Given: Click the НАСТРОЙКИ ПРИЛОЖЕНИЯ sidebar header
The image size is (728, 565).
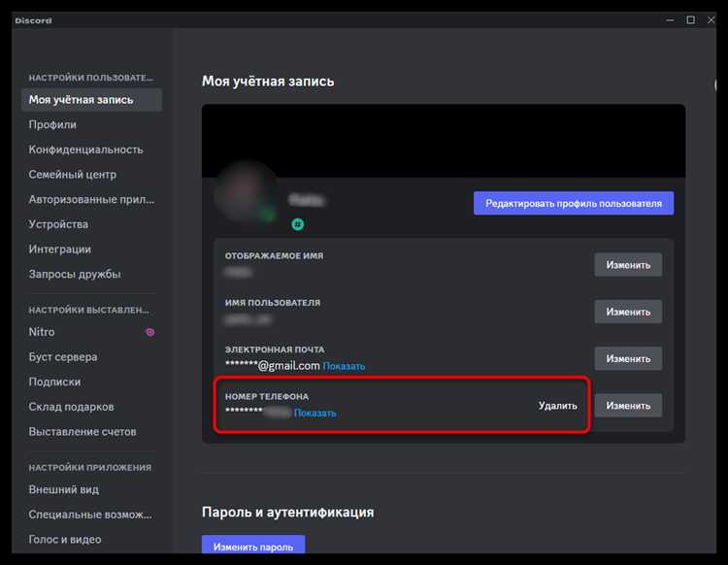Looking at the screenshot, I should (x=90, y=468).
